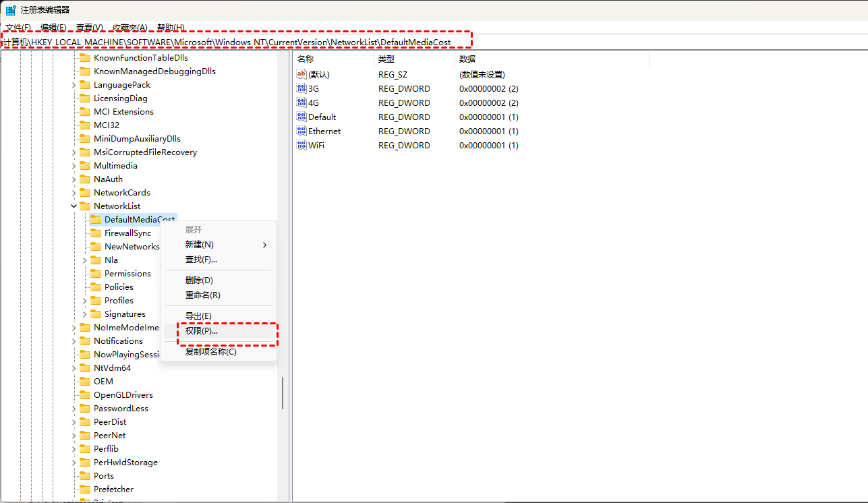Collapse the NetworkList tree node
This screenshot has width=868, height=503.
pos(74,206)
